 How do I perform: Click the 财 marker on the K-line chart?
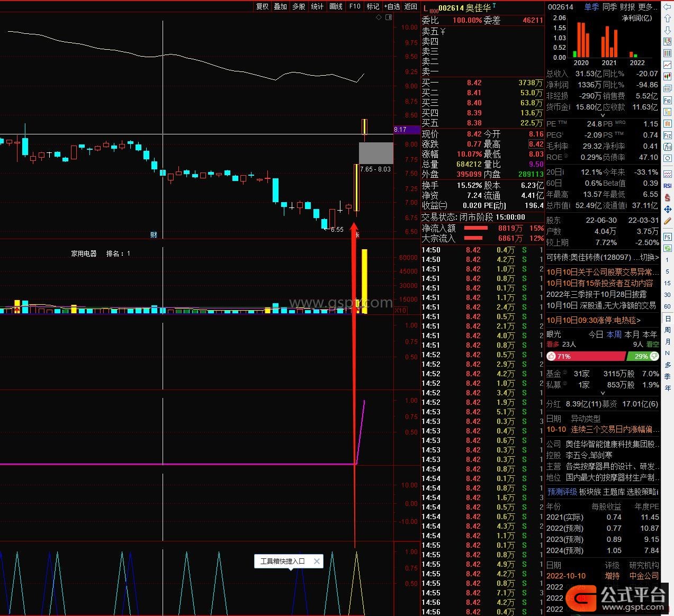[154, 234]
